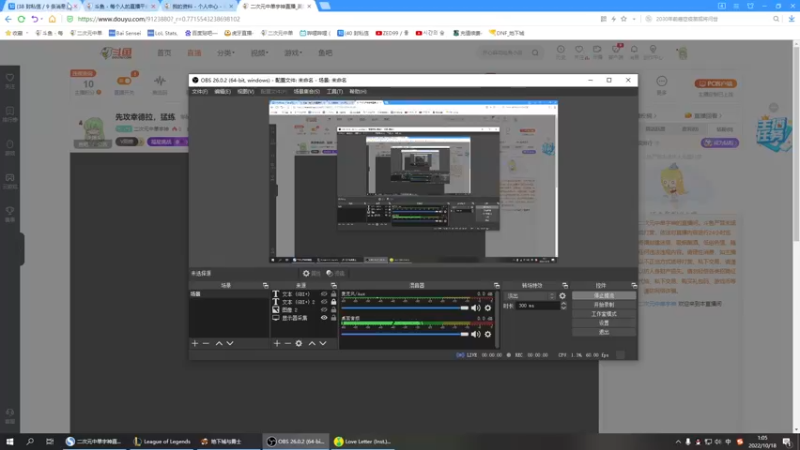The width and height of the screenshot is (800, 450).
Task: Move scene down in OBS Scenes list
Action: pyautogui.click(x=230, y=343)
